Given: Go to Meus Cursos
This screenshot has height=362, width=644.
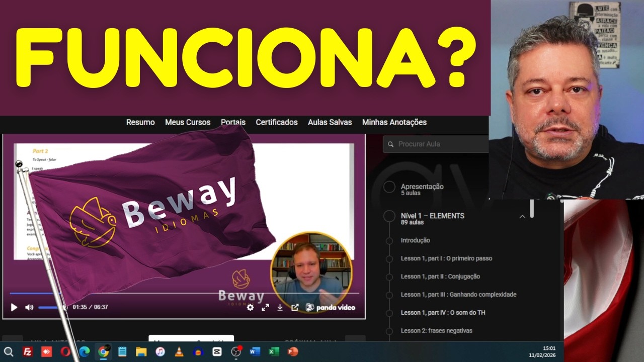Looking at the screenshot, I should [x=188, y=122].
